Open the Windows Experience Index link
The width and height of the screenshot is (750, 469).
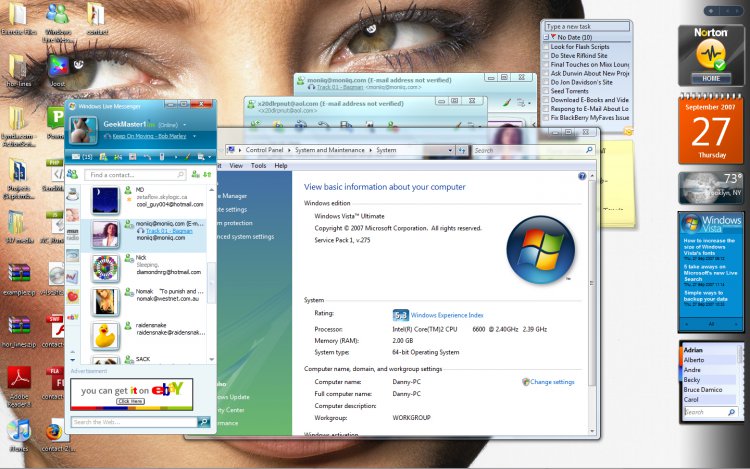coord(447,315)
